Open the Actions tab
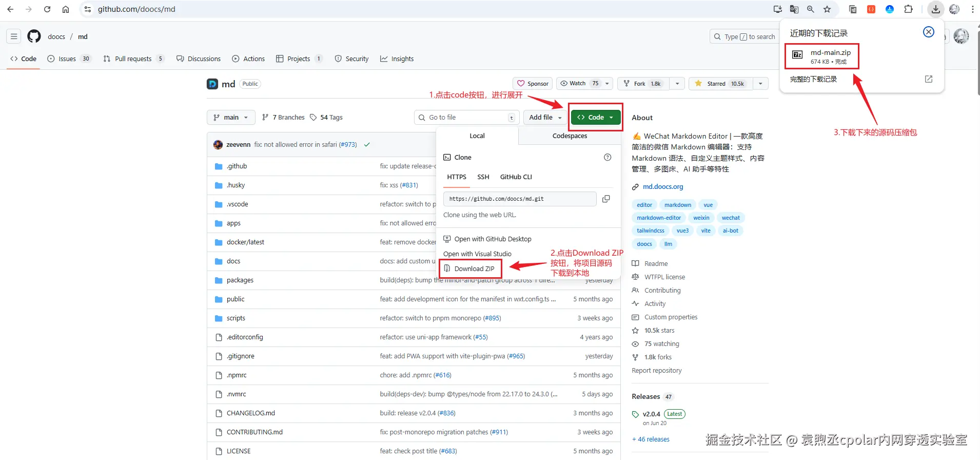Image resolution: width=980 pixels, height=460 pixels. 248,59
